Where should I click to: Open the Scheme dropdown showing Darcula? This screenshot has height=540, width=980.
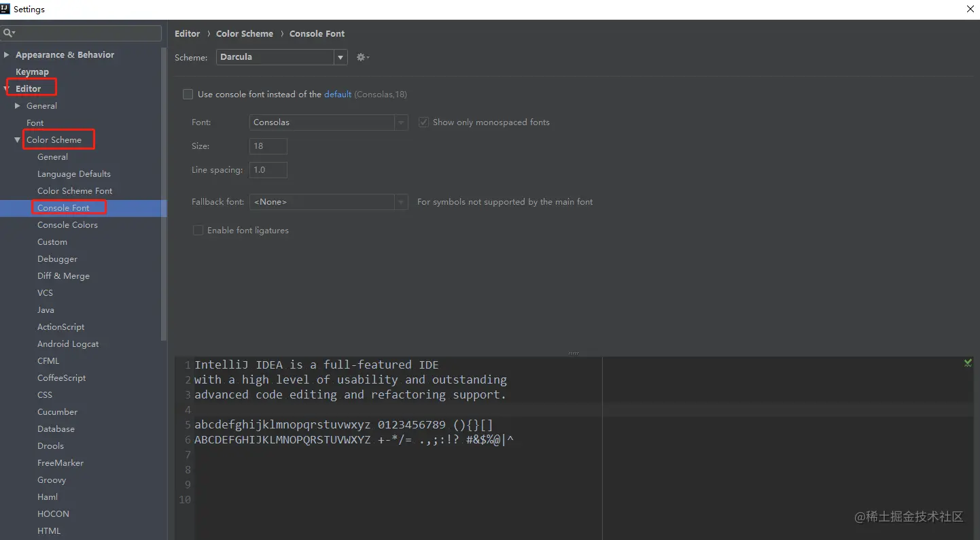pyautogui.click(x=282, y=57)
